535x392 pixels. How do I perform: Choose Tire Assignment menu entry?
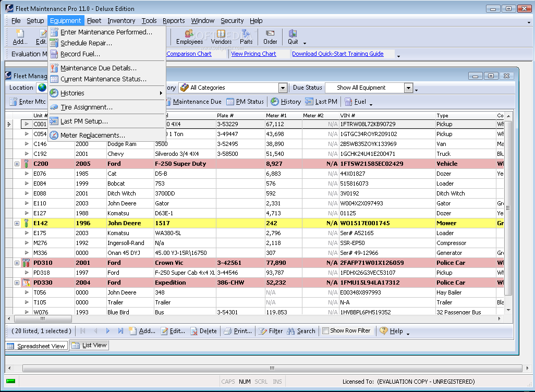107,107
